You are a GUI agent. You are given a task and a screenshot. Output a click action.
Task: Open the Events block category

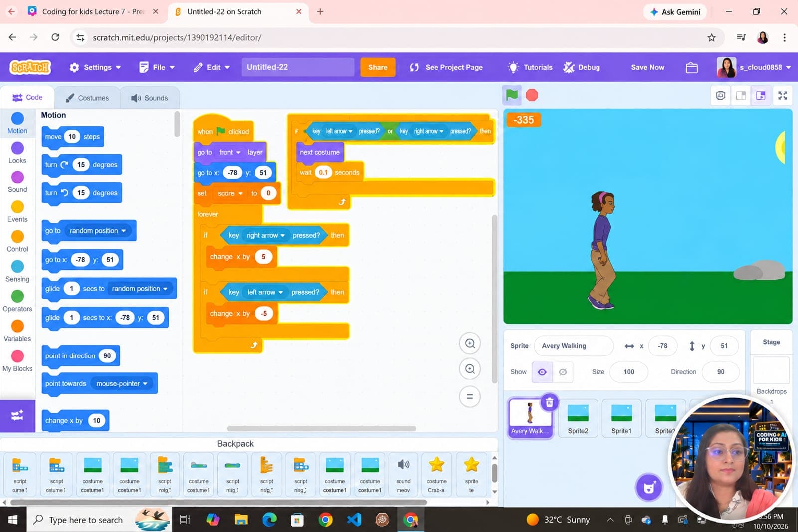click(x=17, y=212)
